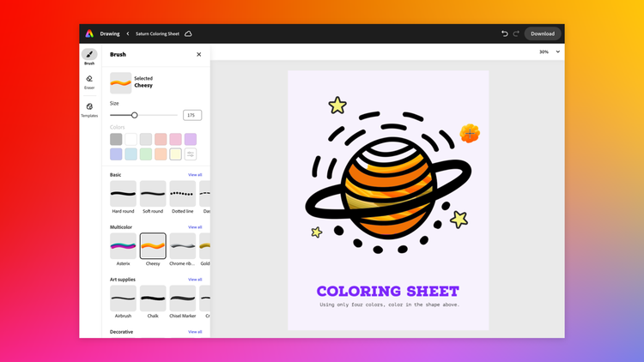The width and height of the screenshot is (644, 362).
Task: Pick the periwinkle blue color swatch
Action: 116,154
